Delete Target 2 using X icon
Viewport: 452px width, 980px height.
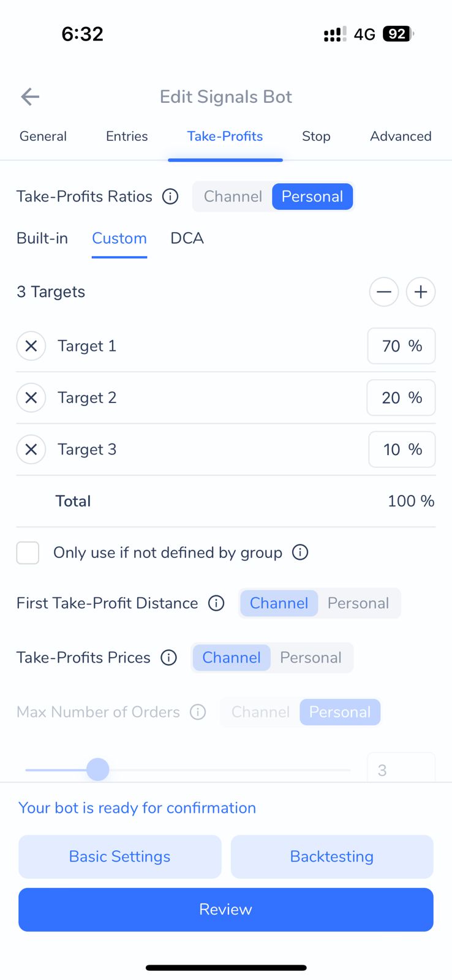[31, 398]
